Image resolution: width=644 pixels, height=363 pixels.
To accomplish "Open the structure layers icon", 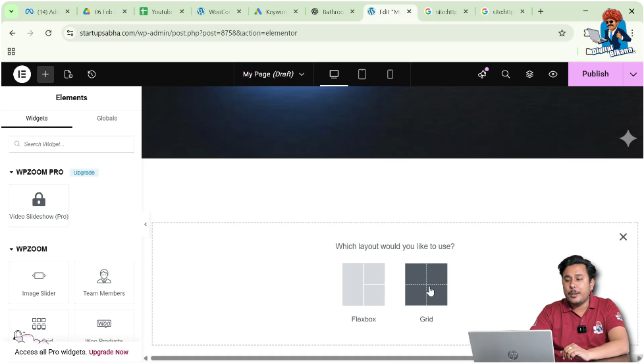I will [x=529, y=74].
